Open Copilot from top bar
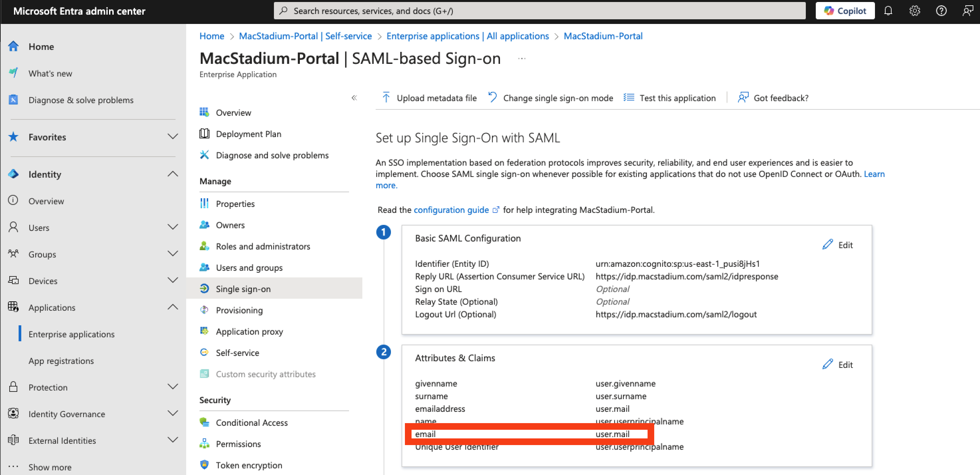The image size is (980, 475). coord(845,11)
